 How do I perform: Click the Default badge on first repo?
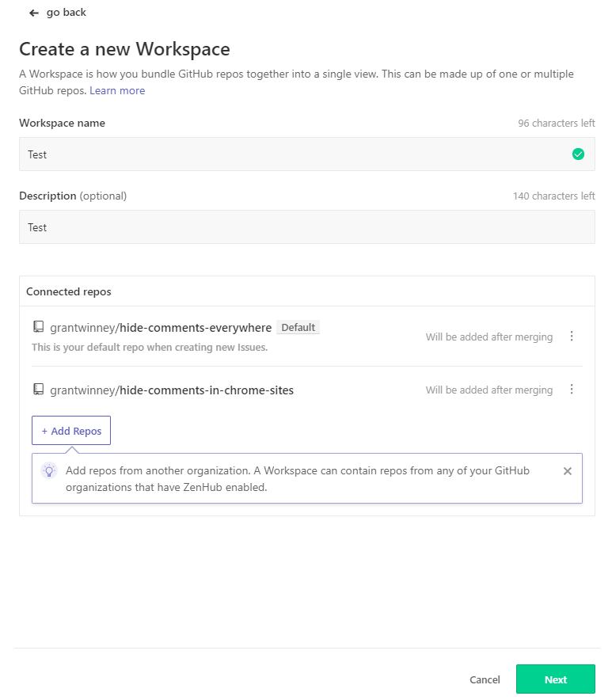point(298,327)
